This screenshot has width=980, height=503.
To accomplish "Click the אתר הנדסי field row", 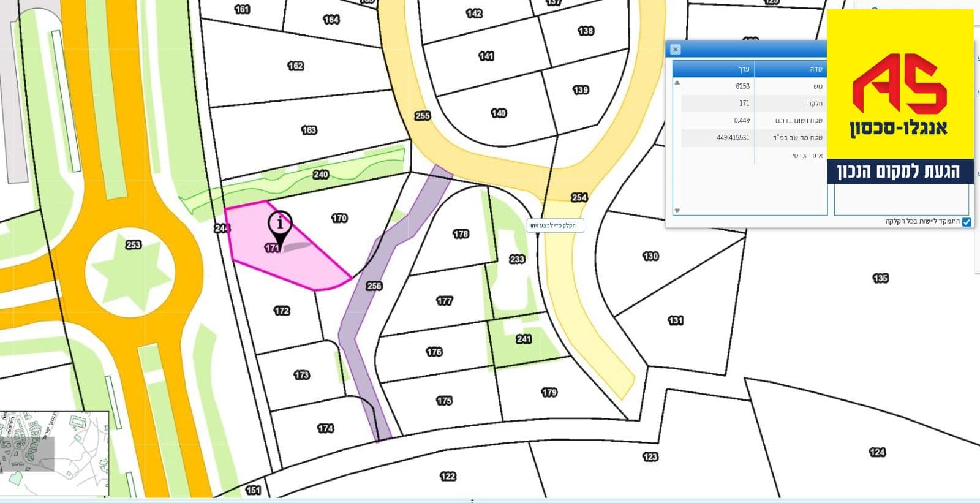I will [x=754, y=155].
